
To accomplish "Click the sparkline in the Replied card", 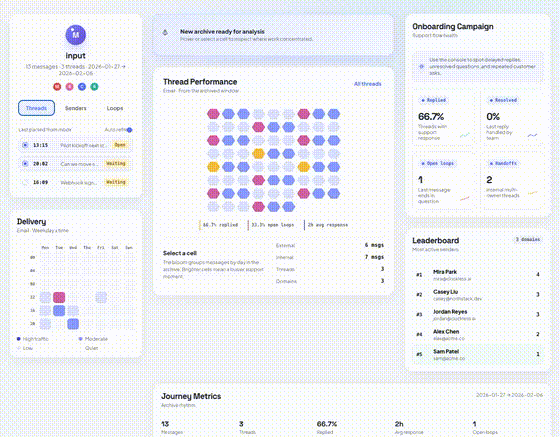I will click(465, 135).
